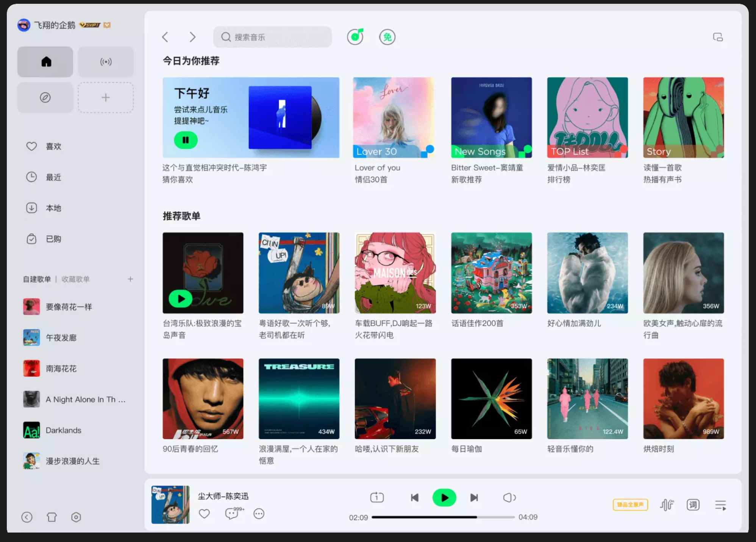The width and height of the screenshot is (756, 542).
Task: Skip to previous track
Action: click(x=415, y=497)
